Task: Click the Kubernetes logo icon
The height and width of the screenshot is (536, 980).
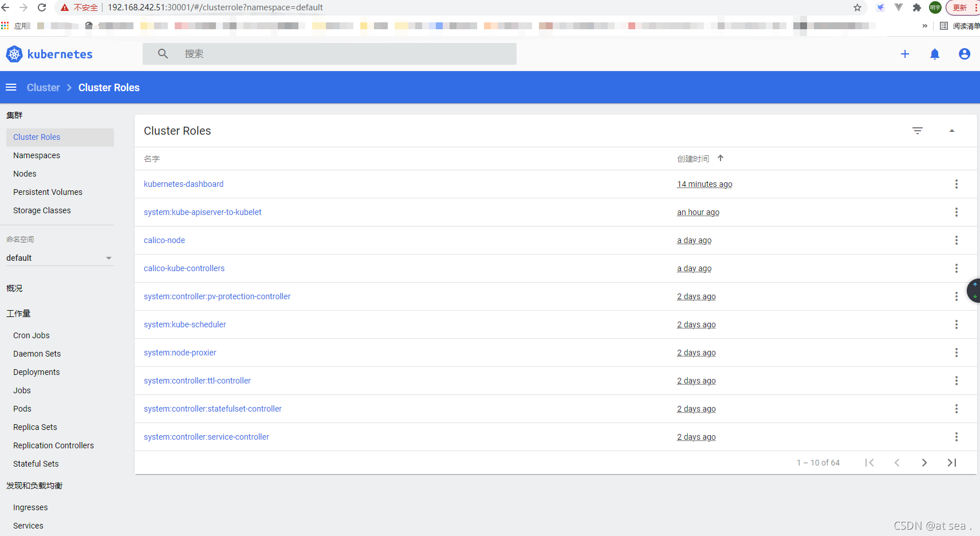Action: (14, 54)
